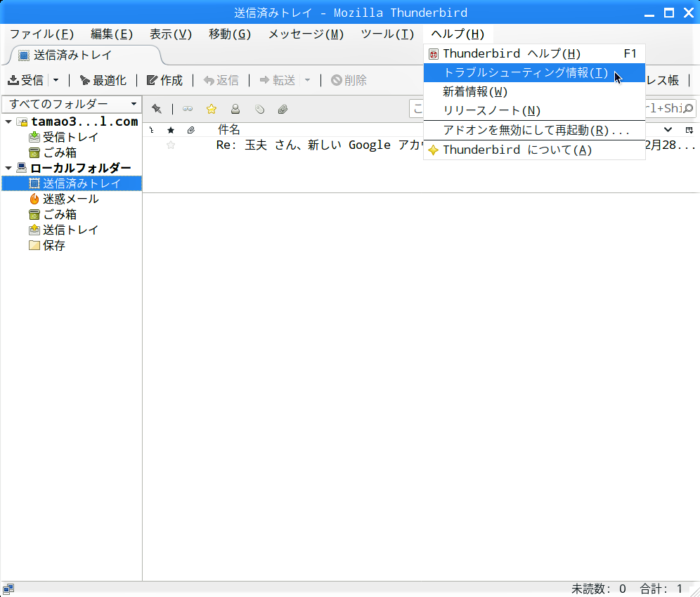700x597 pixels.
Task: Toggle the pin quick filter icon
Action: [x=157, y=109]
